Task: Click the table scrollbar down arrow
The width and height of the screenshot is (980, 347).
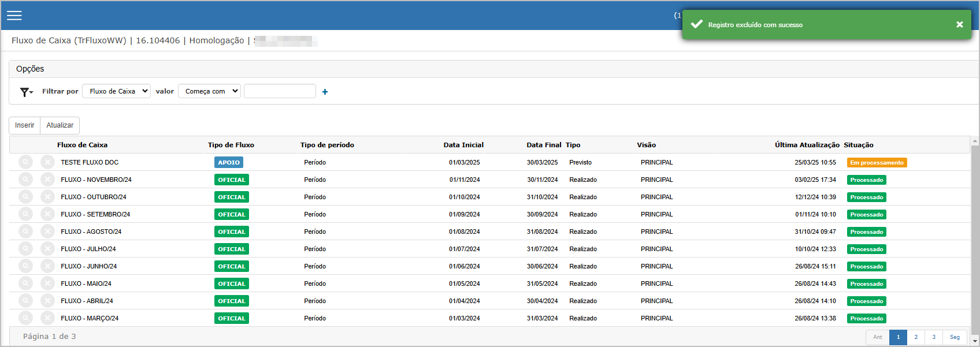Action: 975,341
